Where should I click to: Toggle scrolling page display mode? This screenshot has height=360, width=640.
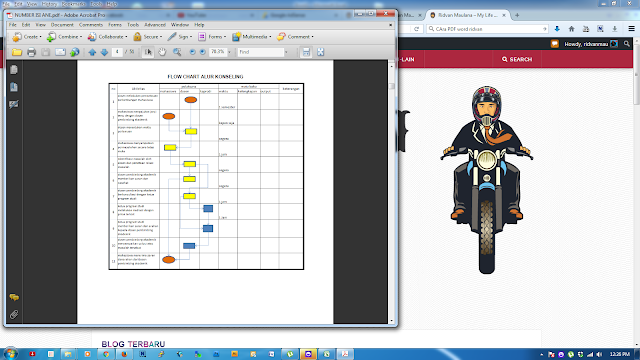(x=306, y=52)
